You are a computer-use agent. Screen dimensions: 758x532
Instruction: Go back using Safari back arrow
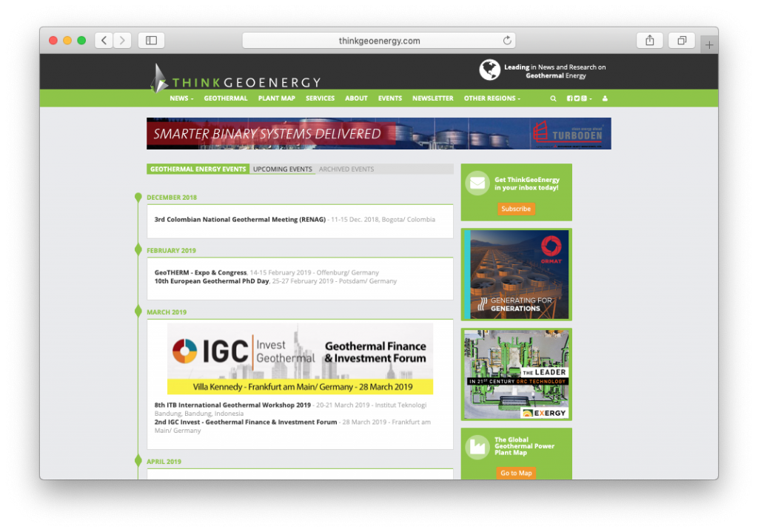click(104, 41)
